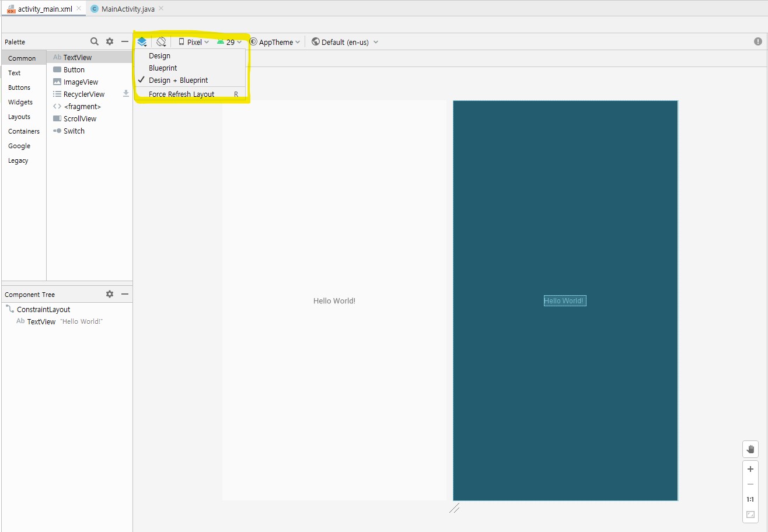Image resolution: width=768 pixels, height=532 pixels.
Task: Pick <fragment> in the palette list
Action: point(90,106)
